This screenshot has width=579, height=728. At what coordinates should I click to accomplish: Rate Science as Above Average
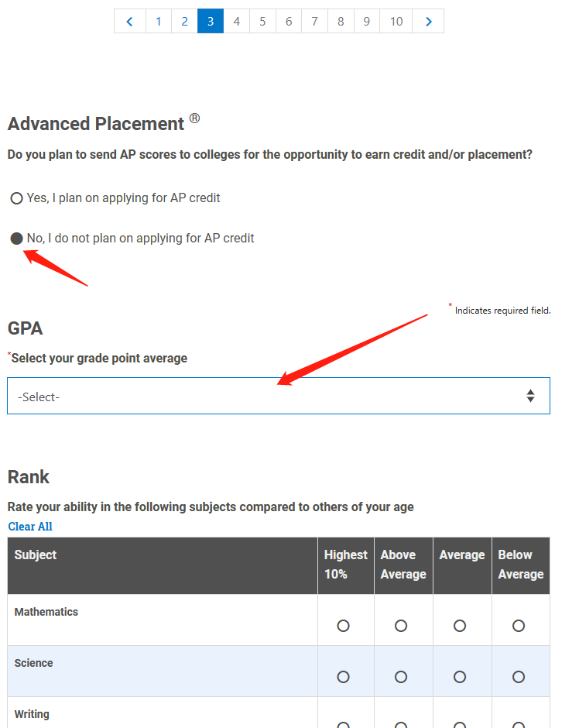[401, 677]
